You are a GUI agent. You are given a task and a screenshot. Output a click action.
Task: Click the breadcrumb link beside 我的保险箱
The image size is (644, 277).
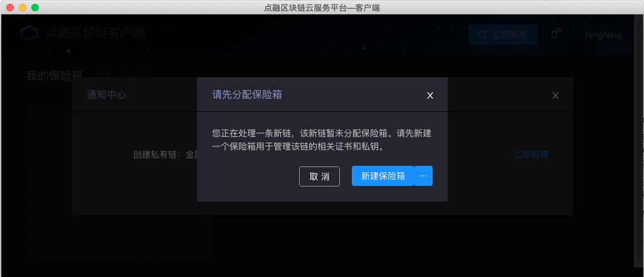120,77
